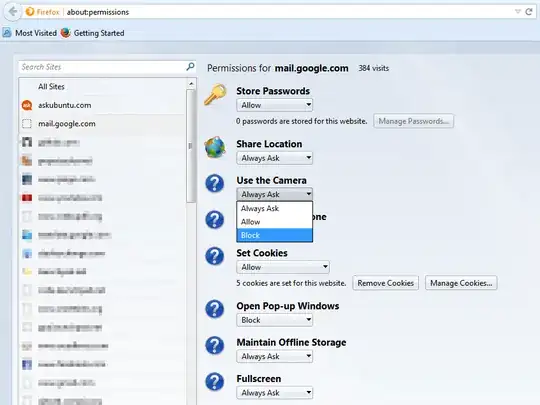
Task: Click the '384 visits' text
Action: [373, 68]
